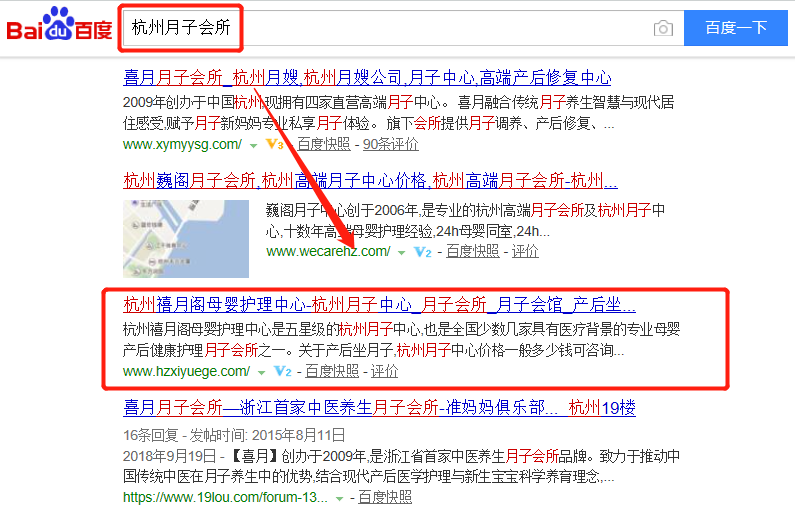The image size is (795, 512).
Task: Expand dropdown arrow after www.wecarehz.com/
Action: pyautogui.click(x=402, y=253)
